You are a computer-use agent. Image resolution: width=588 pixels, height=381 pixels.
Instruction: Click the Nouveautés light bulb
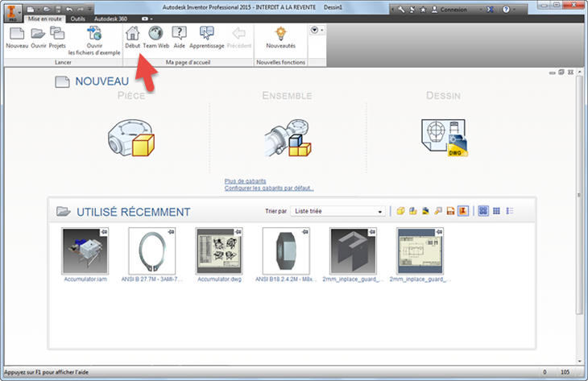pos(280,38)
